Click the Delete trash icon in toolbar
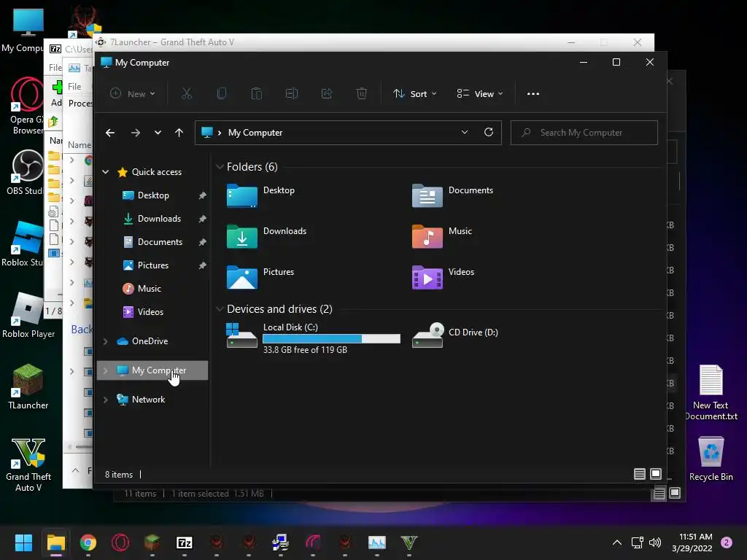The image size is (747, 560). pyautogui.click(x=362, y=94)
